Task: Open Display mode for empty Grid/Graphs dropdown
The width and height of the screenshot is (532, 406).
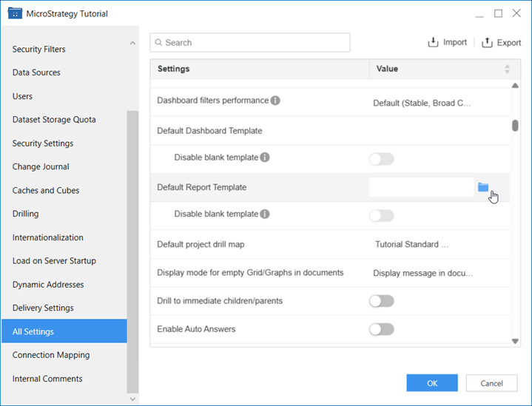Action: click(422, 273)
